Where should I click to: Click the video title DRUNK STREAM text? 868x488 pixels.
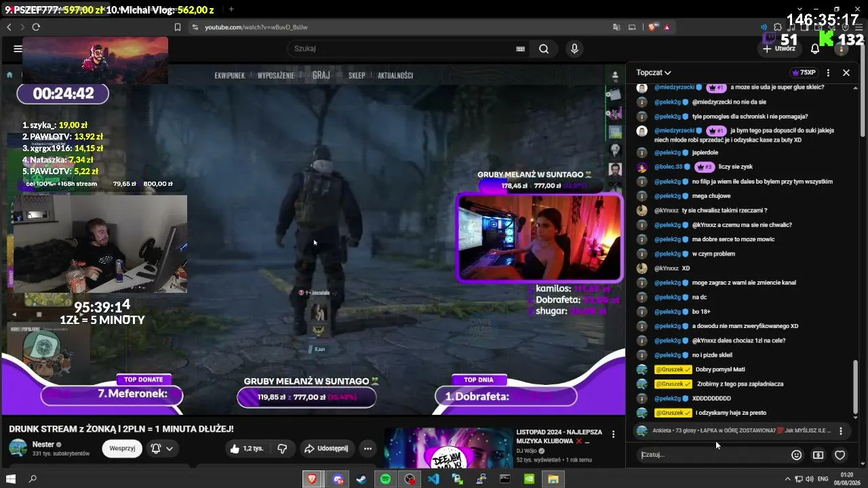pos(121,428)
